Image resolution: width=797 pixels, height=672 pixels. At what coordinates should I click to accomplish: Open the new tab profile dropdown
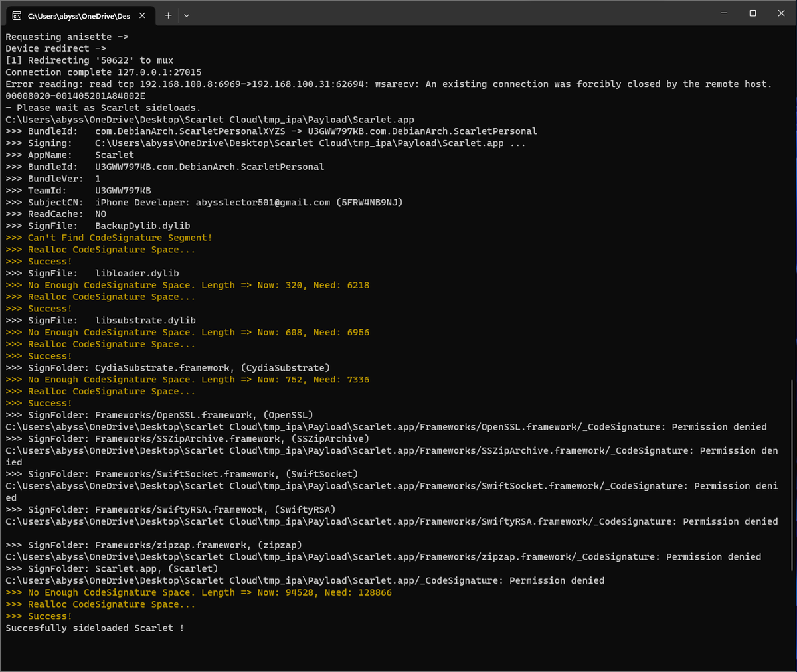(187, 15)
